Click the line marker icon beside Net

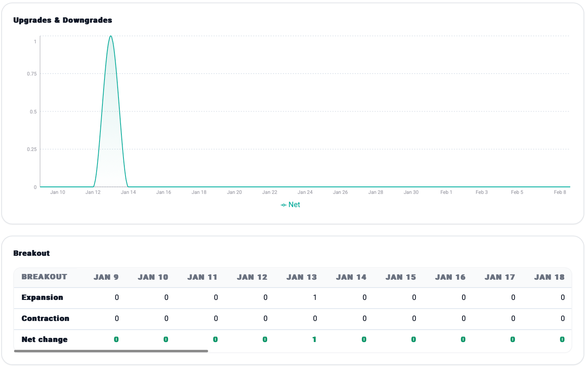[x=283, y=205]
